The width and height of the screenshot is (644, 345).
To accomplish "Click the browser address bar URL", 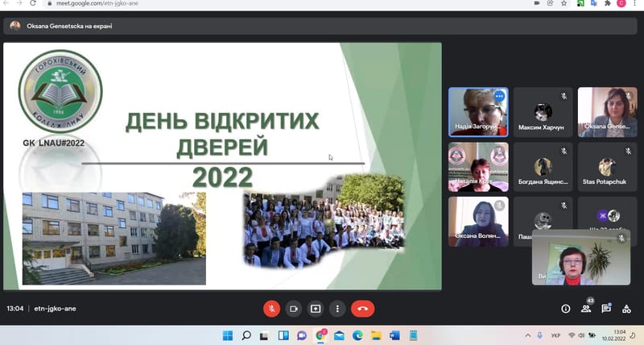I will point(97,3).
